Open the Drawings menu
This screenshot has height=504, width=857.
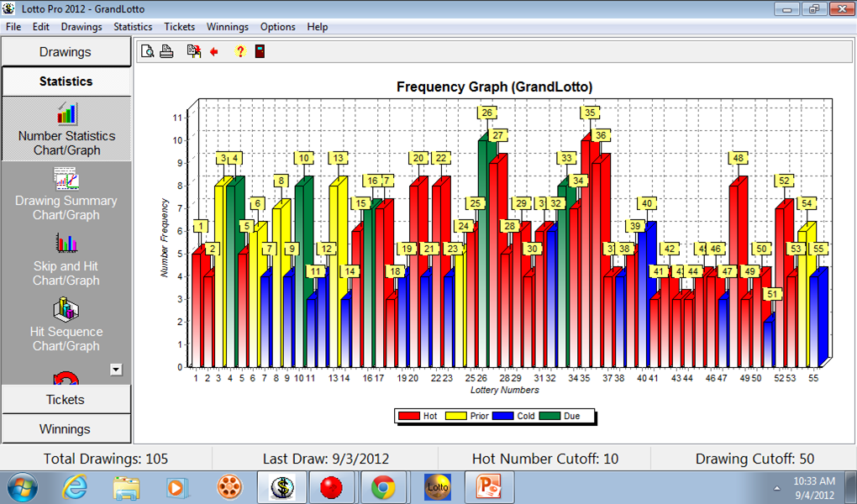[x=81, y=27]
